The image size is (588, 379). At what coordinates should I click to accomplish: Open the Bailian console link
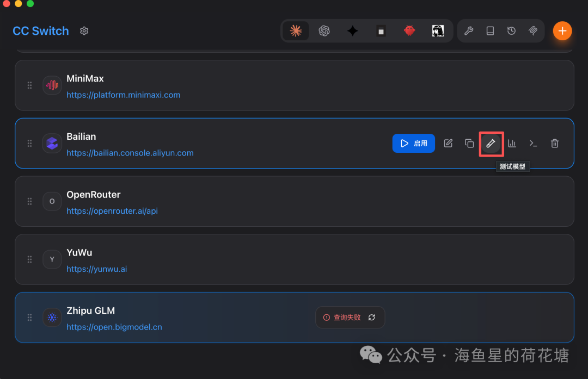point(130,153)
